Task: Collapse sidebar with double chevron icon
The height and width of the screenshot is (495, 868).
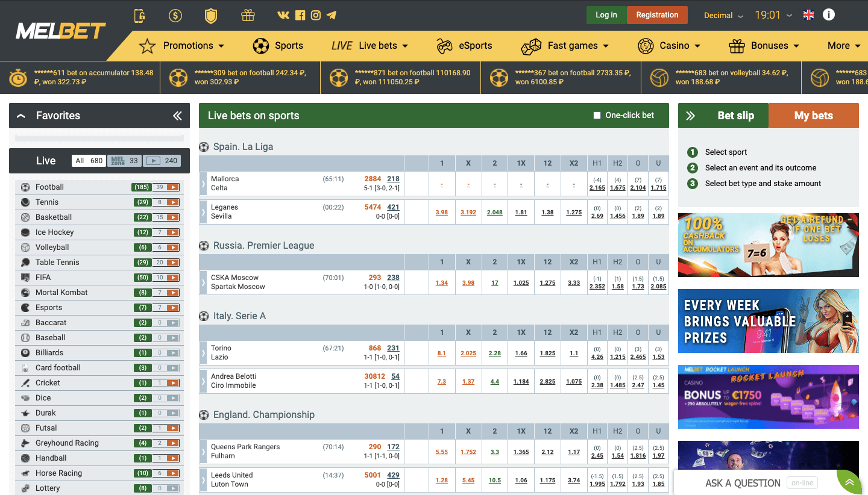Action: [177, 116]
